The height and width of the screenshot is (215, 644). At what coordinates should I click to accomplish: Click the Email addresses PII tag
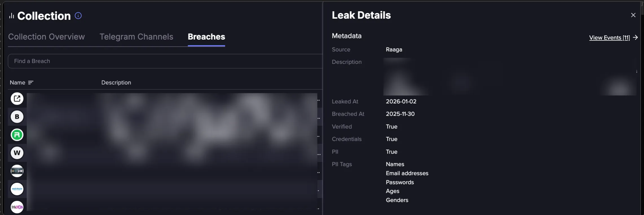pyautogui.click(x=407, y=173)
